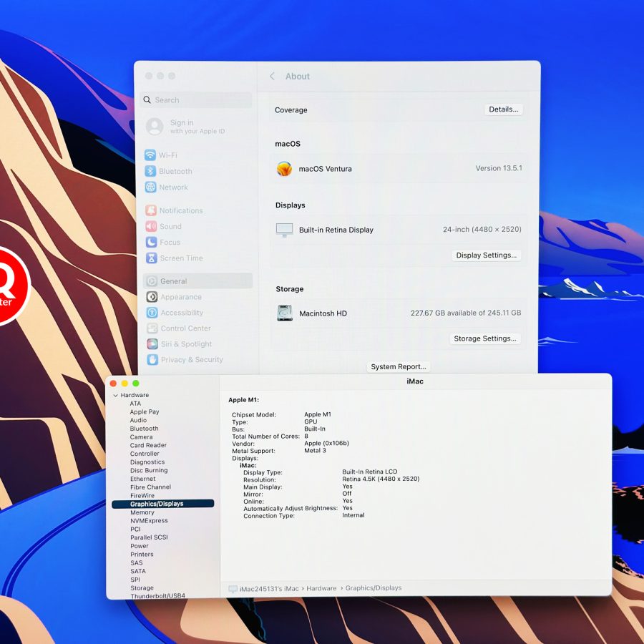Click the Apple ID avatar icon
Screen dimensions: 644x644
155,127
